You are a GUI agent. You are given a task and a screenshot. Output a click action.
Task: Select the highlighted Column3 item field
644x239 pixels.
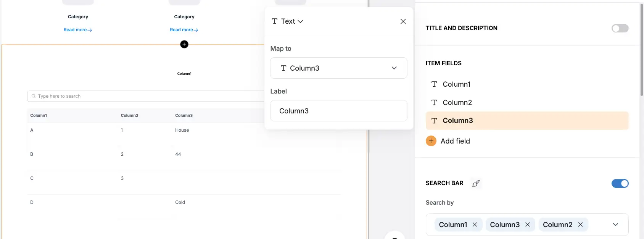point(527,121)
